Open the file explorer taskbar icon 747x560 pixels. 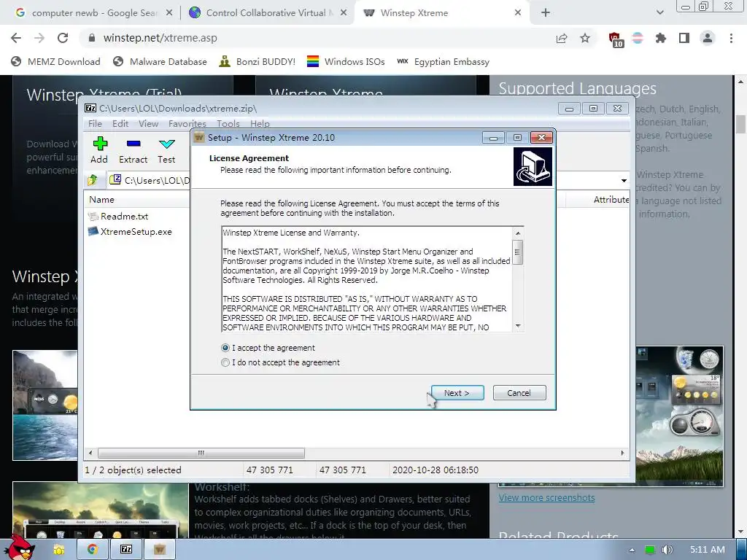(59, 550)
